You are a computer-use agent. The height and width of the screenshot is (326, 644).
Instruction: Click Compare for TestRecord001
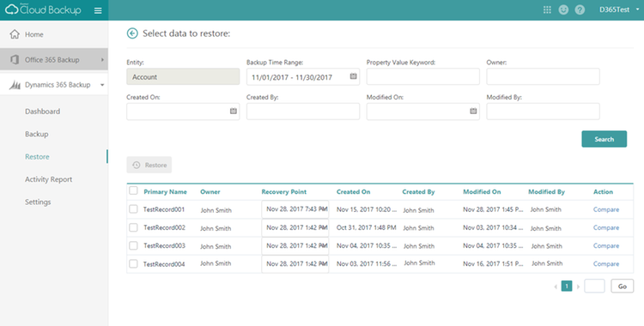point(606,209)
